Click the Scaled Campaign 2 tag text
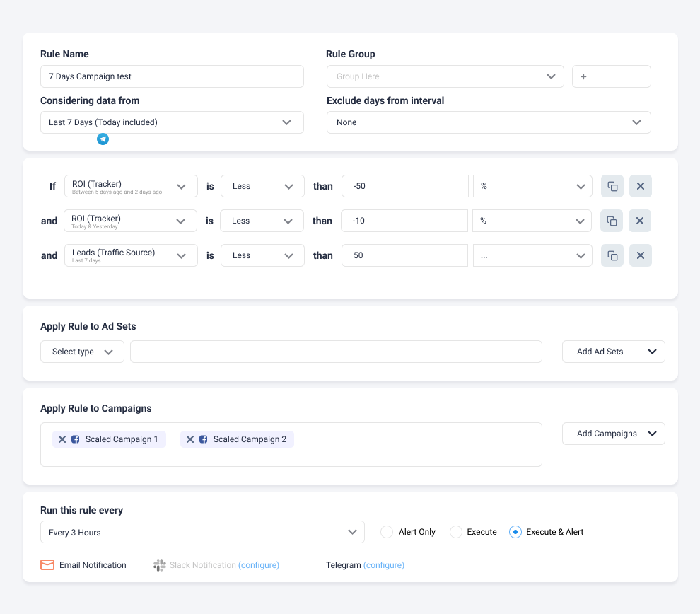This screenshot has height=614, width=700. 250,439
